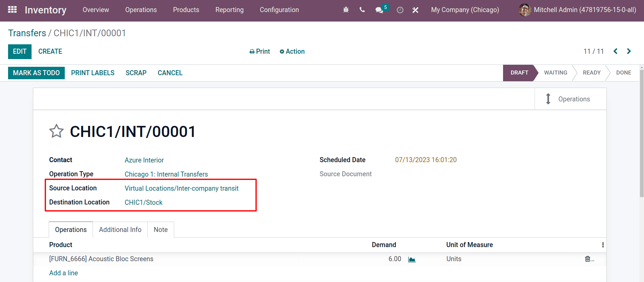Click the SCRAP button
Viewport: 644px width, 282px height.
136,73
